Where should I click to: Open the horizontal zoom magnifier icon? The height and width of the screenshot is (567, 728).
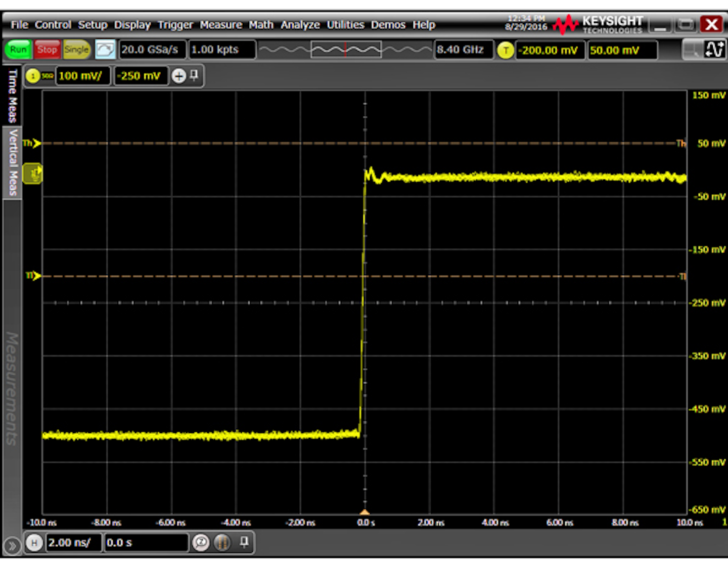201,543
